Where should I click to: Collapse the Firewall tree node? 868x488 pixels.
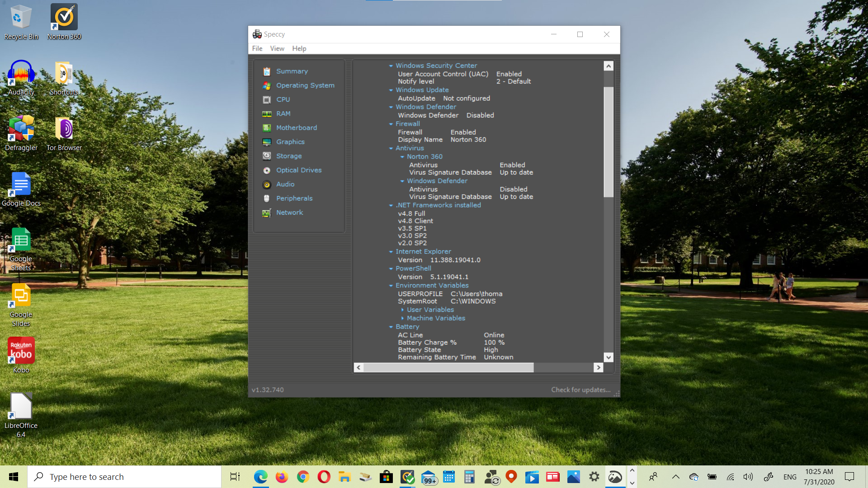391,124
